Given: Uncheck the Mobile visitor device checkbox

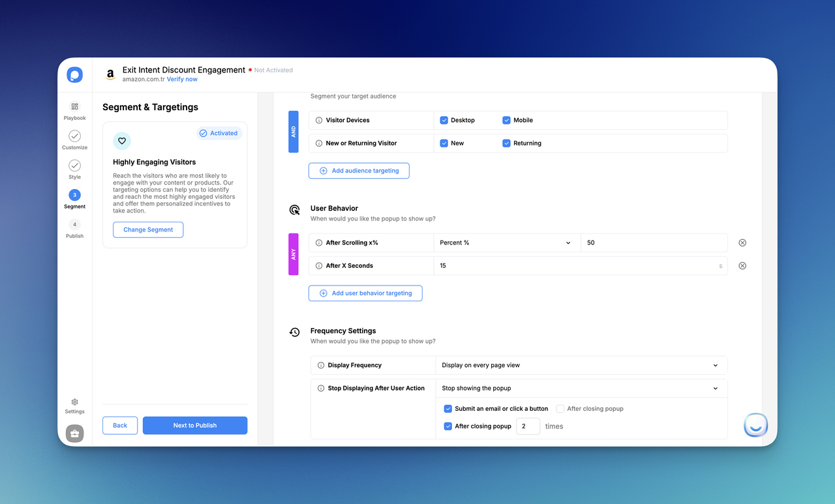Looking at the screenshot, I should 506,120.
